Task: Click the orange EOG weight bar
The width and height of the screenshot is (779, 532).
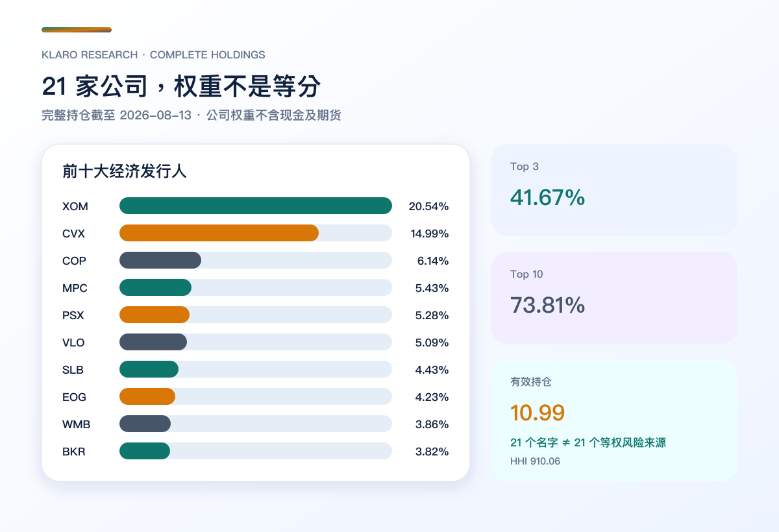Action: (x=147, y=396)
